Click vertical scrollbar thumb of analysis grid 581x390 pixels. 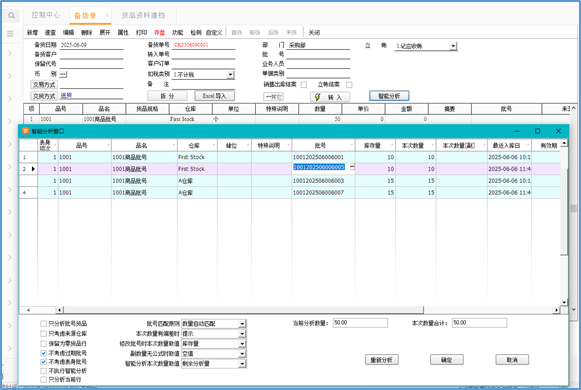pyautogui.click(x=564, y=211)
